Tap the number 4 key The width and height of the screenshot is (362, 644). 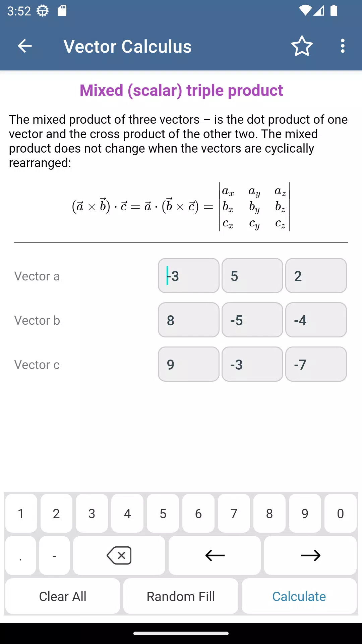click(x=127, y=513)
